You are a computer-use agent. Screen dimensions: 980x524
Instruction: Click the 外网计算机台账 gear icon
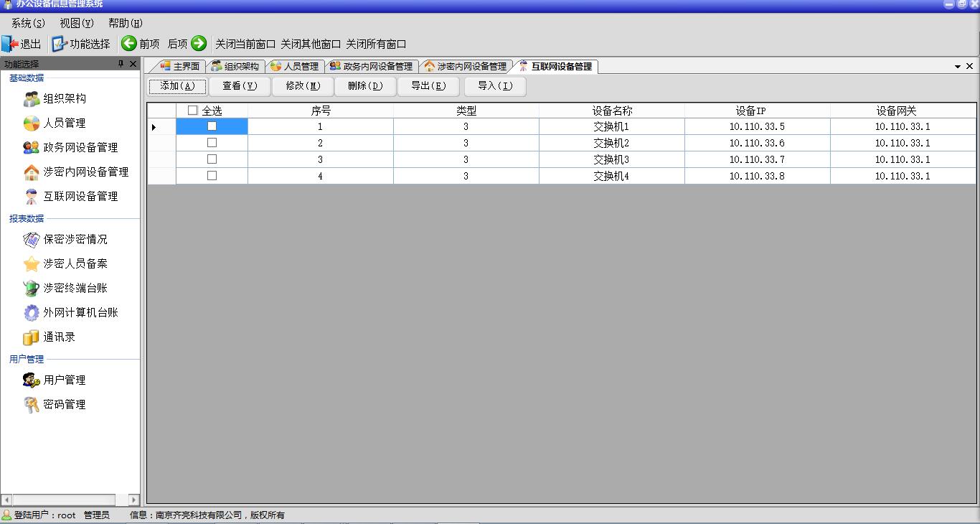coord(31,313)
